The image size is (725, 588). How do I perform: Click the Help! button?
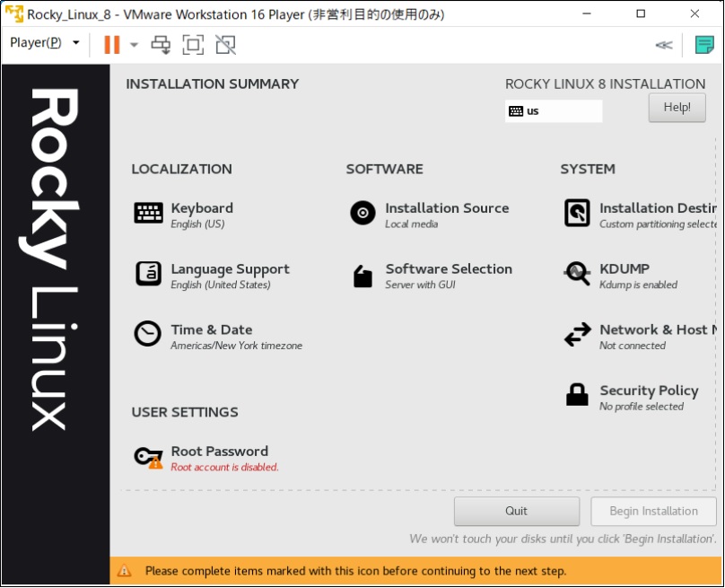pyautogui.click(x=677, y=107)
